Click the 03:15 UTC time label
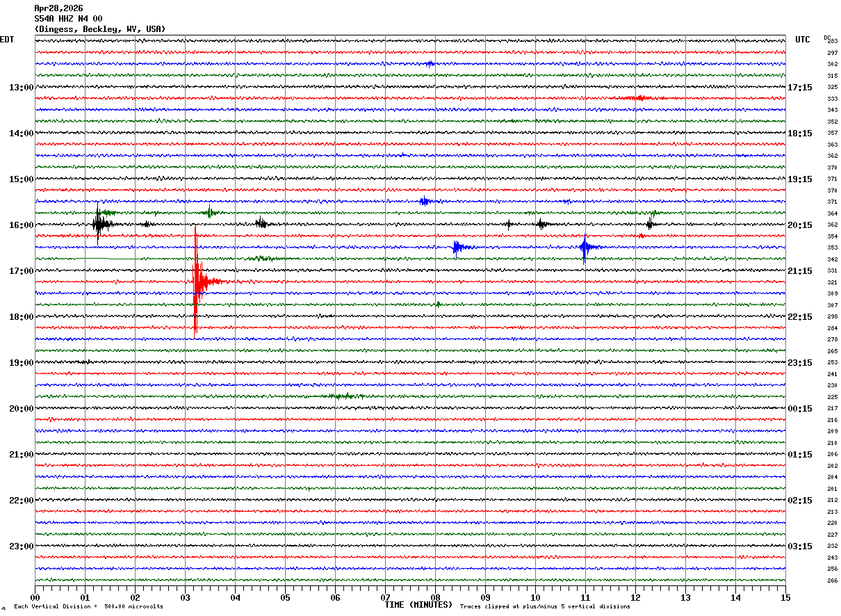 800,546
